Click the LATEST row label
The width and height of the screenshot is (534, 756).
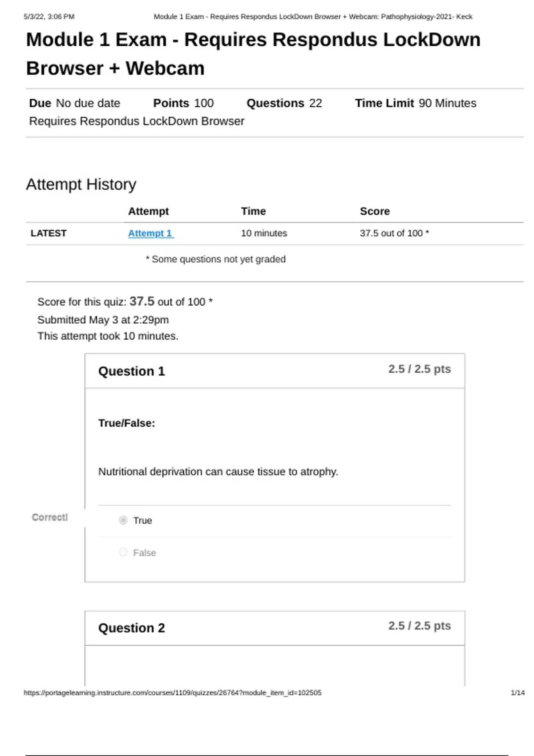pyautogui.click(x=49, y=233)
